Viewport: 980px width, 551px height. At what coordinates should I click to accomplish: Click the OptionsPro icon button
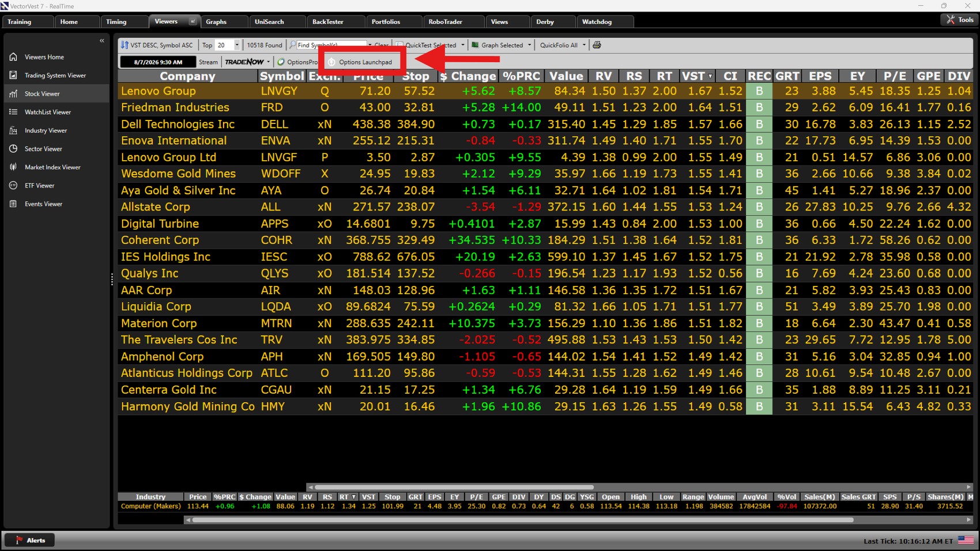coord(297,62)
